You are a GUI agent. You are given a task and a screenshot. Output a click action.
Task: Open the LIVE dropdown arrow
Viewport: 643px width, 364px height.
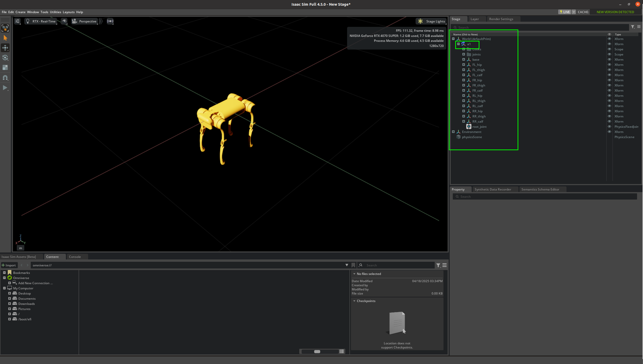(x=574, y=12)
